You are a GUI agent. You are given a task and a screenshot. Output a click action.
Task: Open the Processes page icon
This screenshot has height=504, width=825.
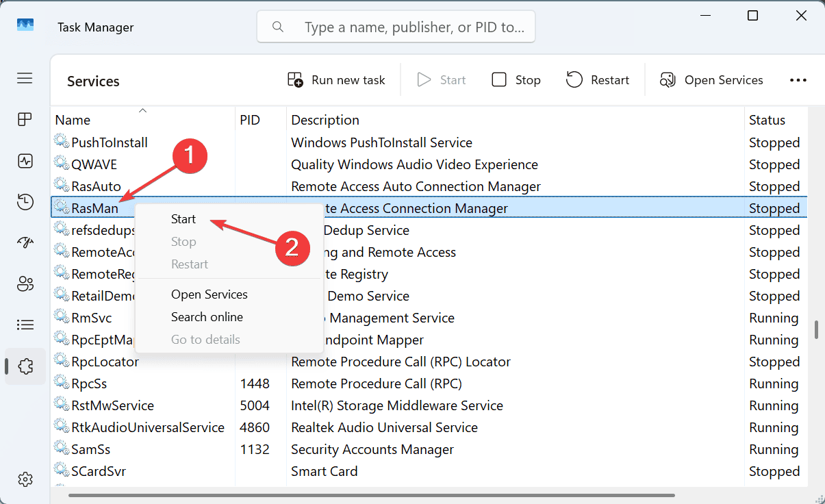pyautogui.click(x=25, y=120)
